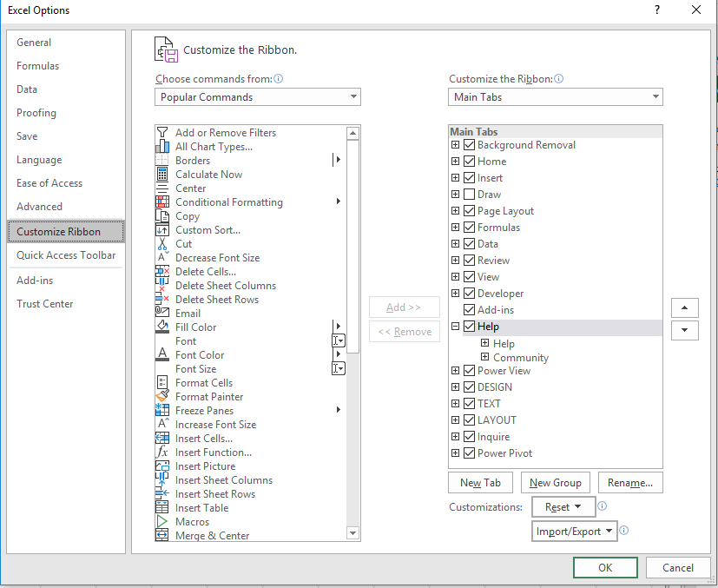Click the Fill Color paint bucket icon
The height and width of the screenshot is (588, 718).
[162, 327]
